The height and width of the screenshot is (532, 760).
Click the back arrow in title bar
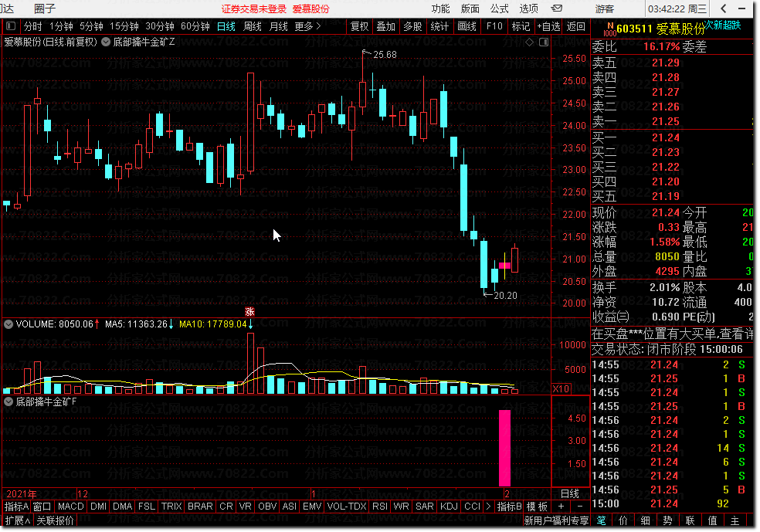click(723, 8)
